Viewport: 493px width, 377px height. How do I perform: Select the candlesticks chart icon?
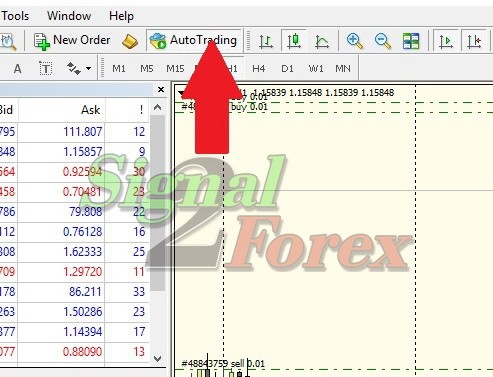(294, 41)
